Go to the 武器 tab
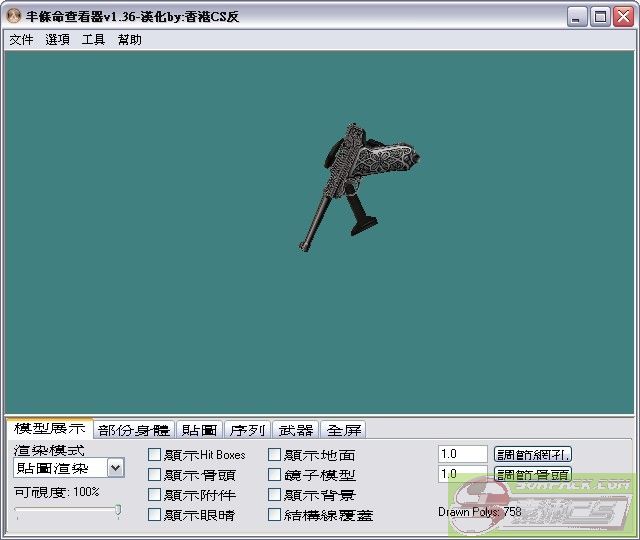This screenshot has width=640, height=540. pos(295,430)
